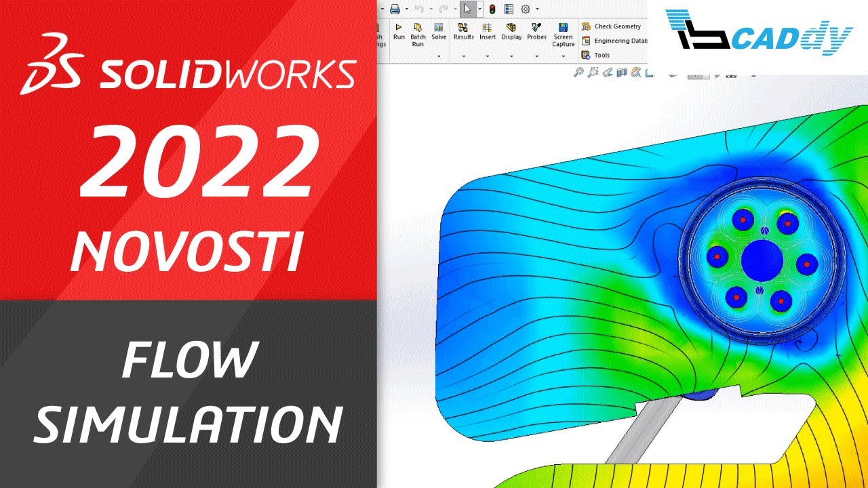
Task: Click the Screen Capture tool icon
Action: coord(563,28)
